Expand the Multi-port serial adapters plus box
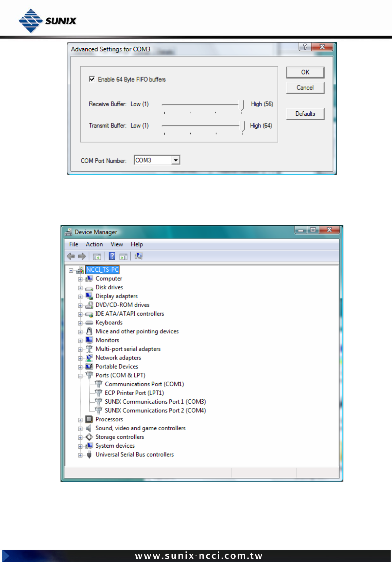Image resolution: width=392 pixels, height=562 pixels. pos(80,350)
